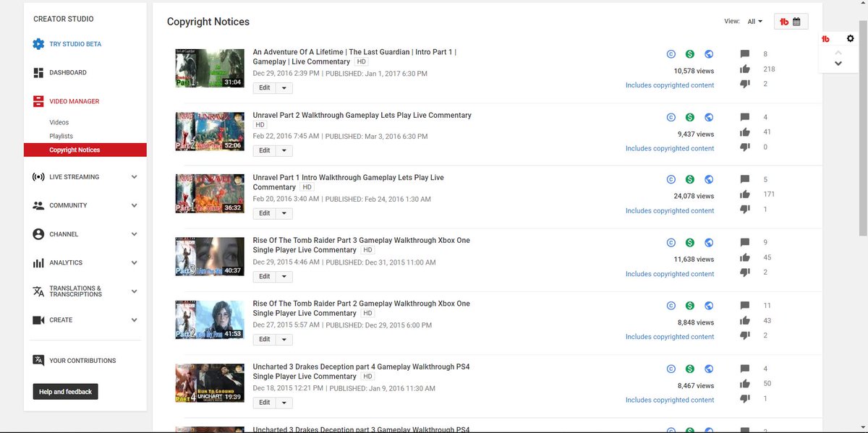Click HD badge on Unravel Part 2 video
This screenshot has width=868, height=433.
tap(260, 125)
